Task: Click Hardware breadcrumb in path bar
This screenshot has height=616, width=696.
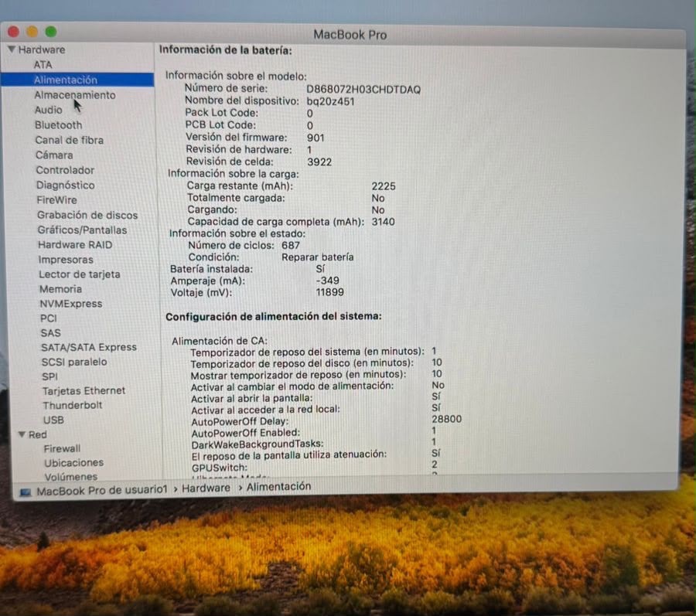Action: (x=206, y=488)
